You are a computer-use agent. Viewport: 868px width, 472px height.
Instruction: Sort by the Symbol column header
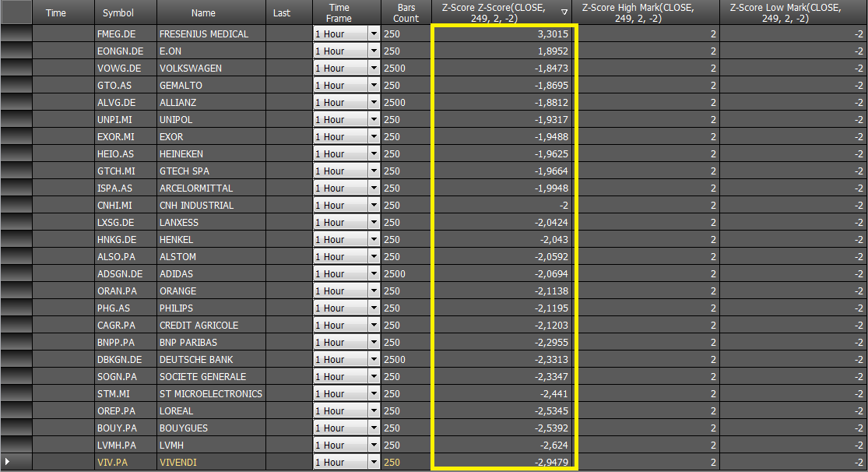point(118,12)
